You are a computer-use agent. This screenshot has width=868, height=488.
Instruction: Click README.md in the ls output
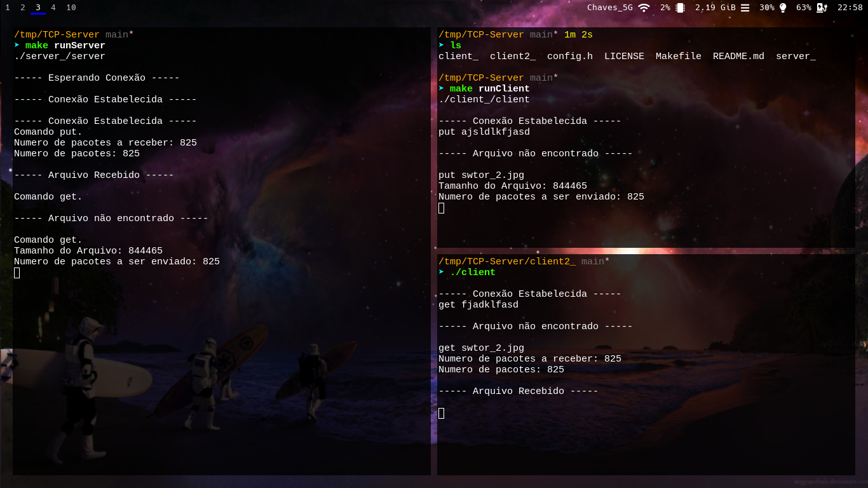click(738, 56)
